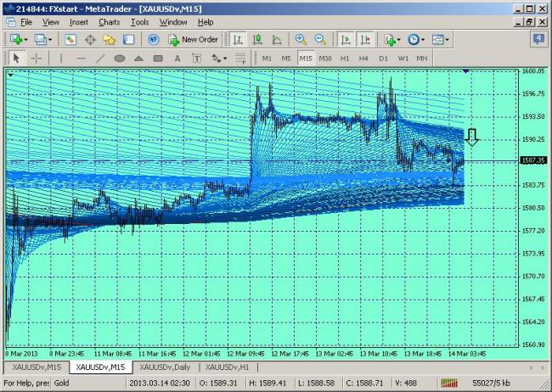The image size is (552, 392).
Task: Select the trendline drawing tool
Action: 100,59
